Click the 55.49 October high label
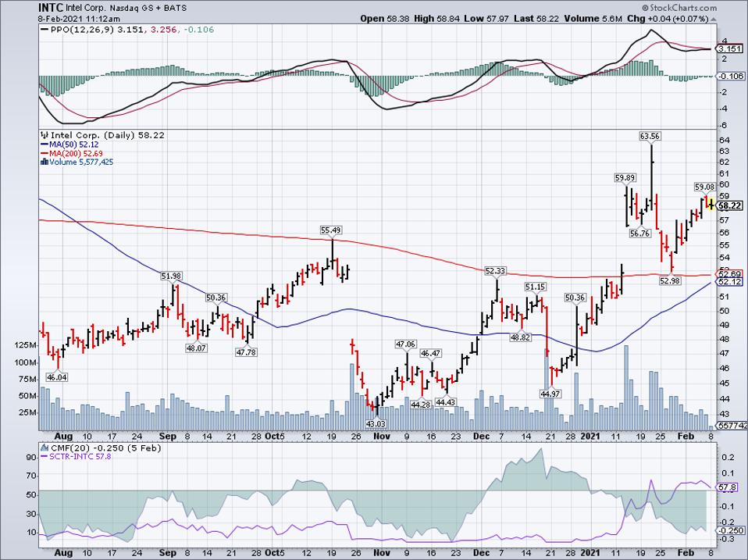The width and height of the screenshot is (748, 560). pos(331,230)
